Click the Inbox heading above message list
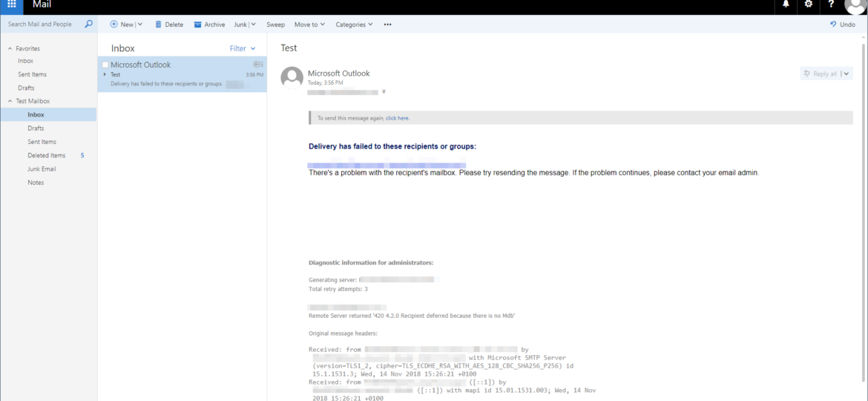The image size is (868, 401). pyautogui.click(x=123, y=49)
